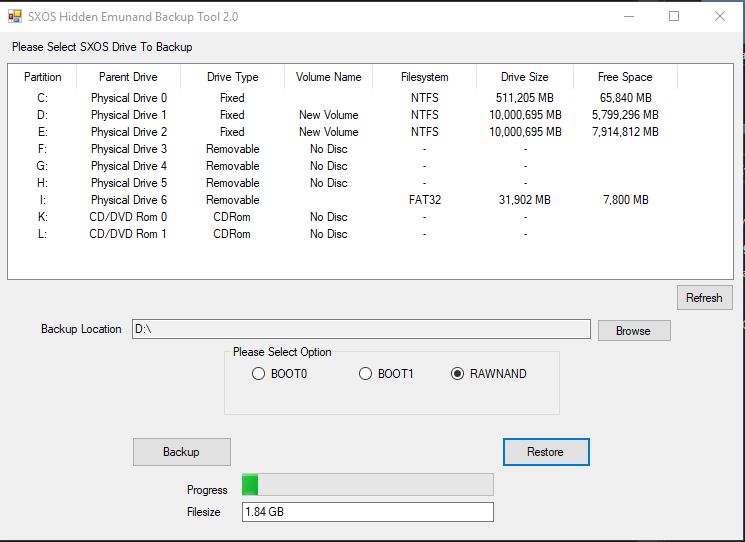Click the FAT32 filesystem cell
The width and height of the screenshot is (745, 542).
click(x=425, y=200)
